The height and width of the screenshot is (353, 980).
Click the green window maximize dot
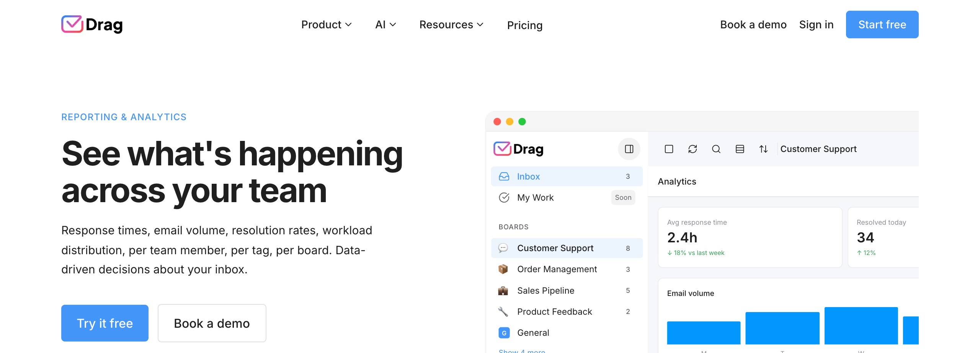[522, 122]
